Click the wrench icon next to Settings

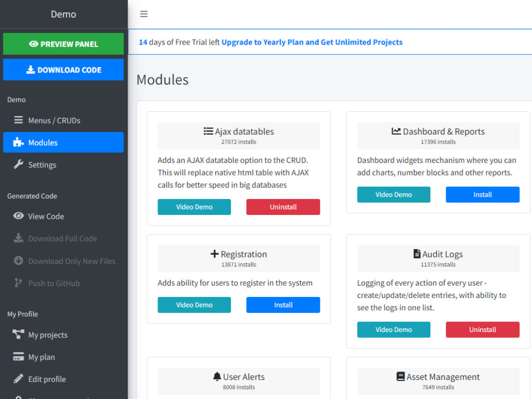tap(18, 164)
